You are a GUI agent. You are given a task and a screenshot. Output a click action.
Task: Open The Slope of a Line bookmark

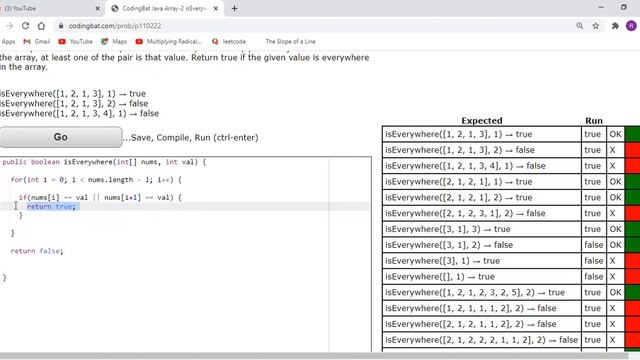[x=290, y=41]
